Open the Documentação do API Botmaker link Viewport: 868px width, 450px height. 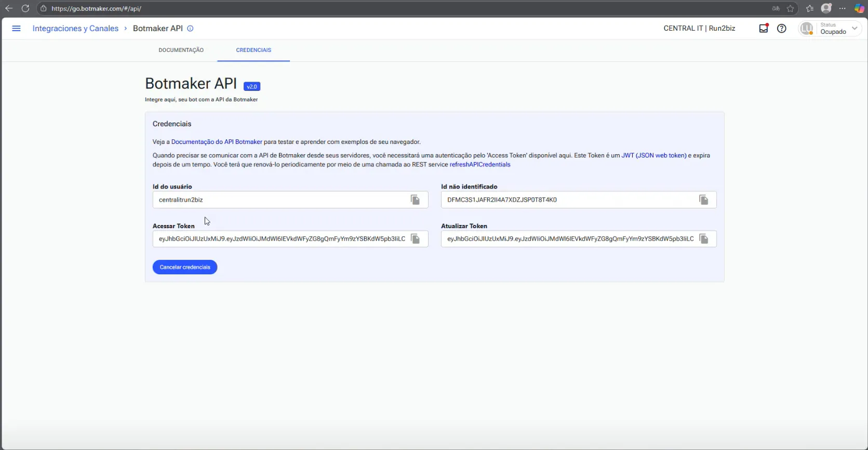pos(217,142)
